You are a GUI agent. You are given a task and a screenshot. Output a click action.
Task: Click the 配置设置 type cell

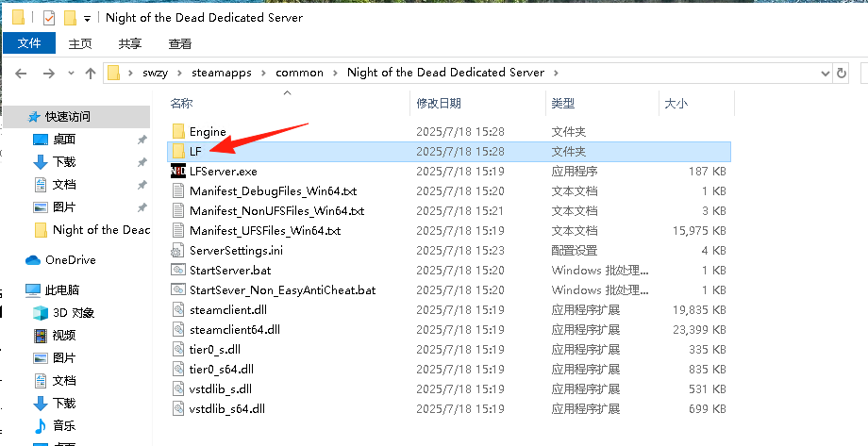point(574,251)
